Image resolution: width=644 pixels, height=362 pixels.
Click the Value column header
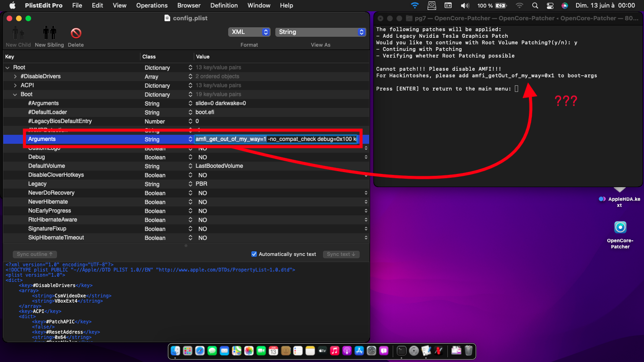(281, 57)
